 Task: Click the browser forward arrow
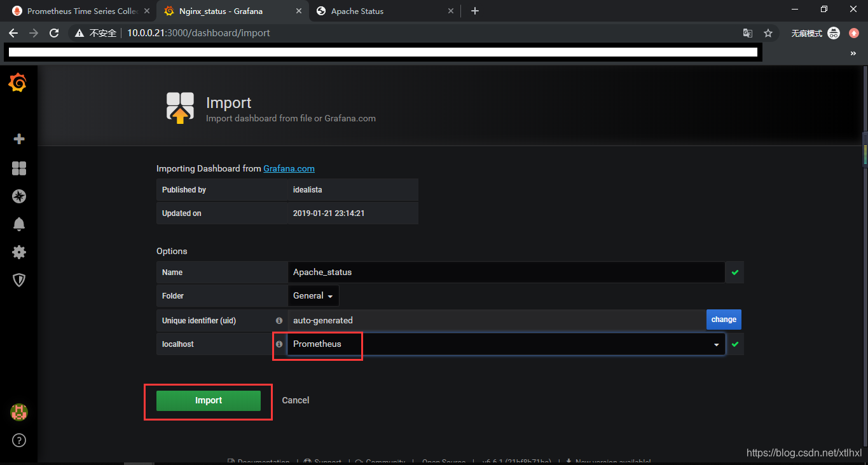coord(34,33)
